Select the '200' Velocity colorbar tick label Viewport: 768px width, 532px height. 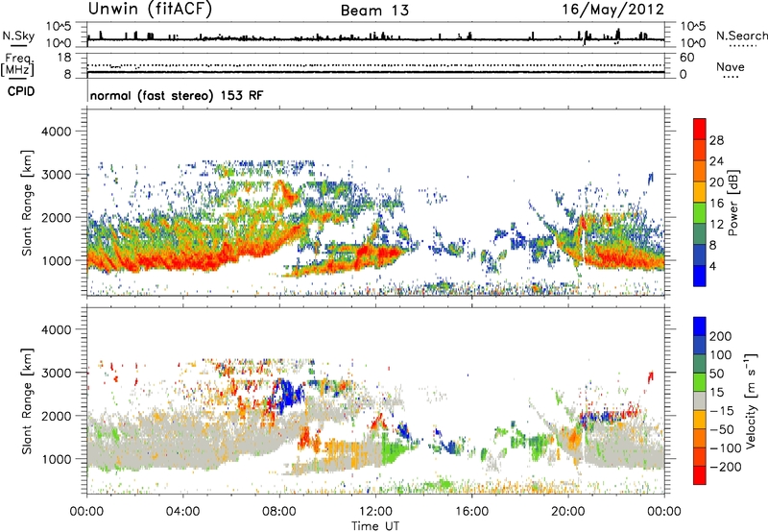tap(720, 336)
